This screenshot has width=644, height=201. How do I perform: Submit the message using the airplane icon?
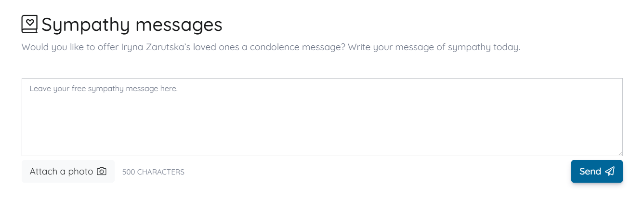pyautogui.click(x=610, y=172)
